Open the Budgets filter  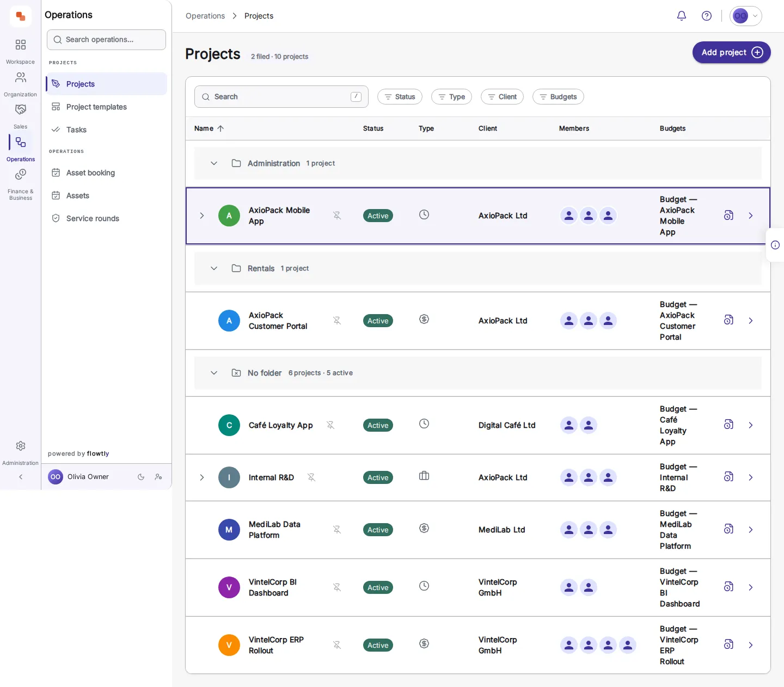(x=558, y=97)
